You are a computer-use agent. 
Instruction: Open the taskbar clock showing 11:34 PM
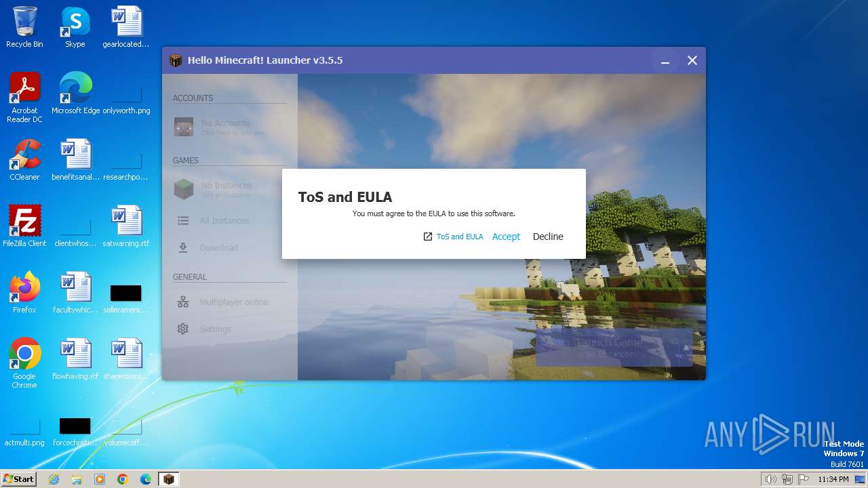coord(833,479)
